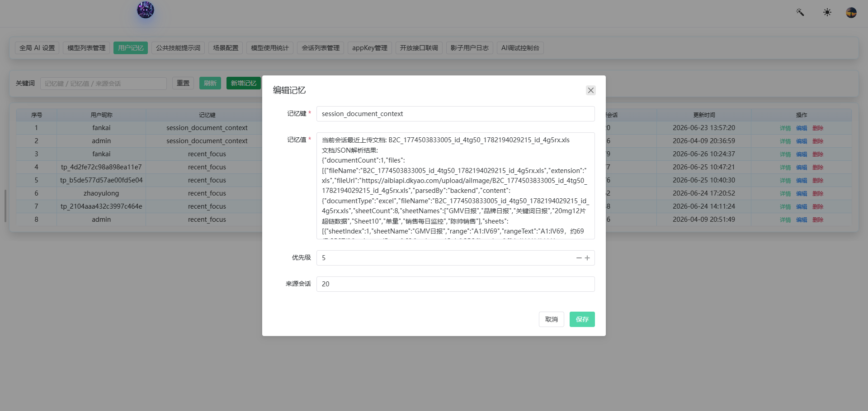The image size is (868, 411).
Task: Click 编辑 link for row 8 admin
Action: click(802, 220)
